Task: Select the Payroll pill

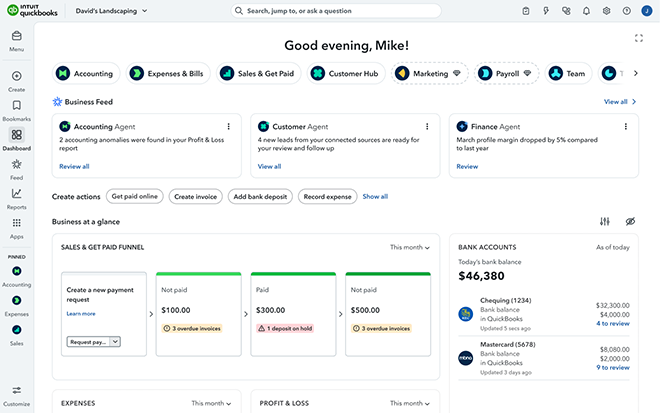Action: (x=507, y=74)
